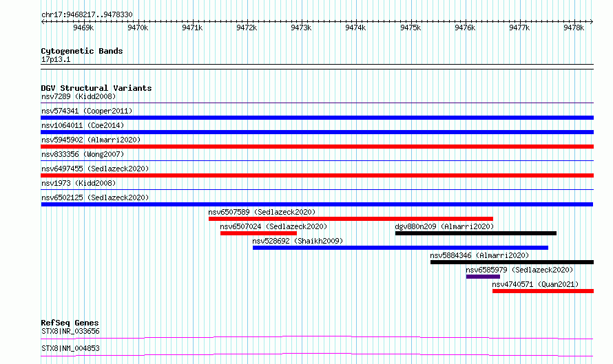Select the nsv5945902 (Almarri2020) label
Screen dimensions: 613x364
[x=91, y=140]
